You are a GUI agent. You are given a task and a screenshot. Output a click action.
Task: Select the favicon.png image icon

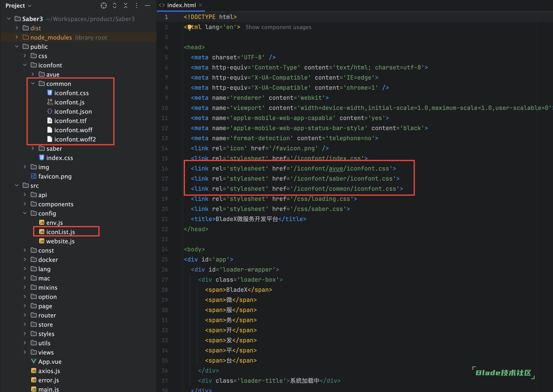(34, 176)
